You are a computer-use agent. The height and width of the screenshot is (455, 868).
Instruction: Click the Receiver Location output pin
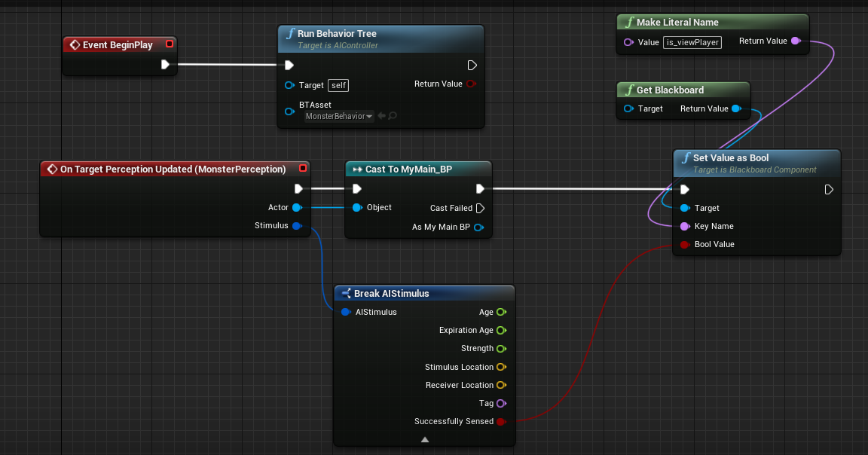[502, 385]
